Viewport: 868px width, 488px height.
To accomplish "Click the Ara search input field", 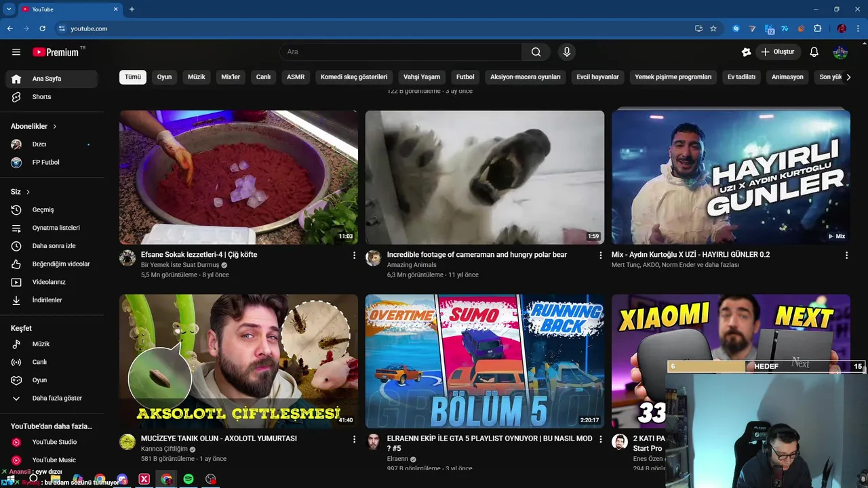I will [401, 52].
